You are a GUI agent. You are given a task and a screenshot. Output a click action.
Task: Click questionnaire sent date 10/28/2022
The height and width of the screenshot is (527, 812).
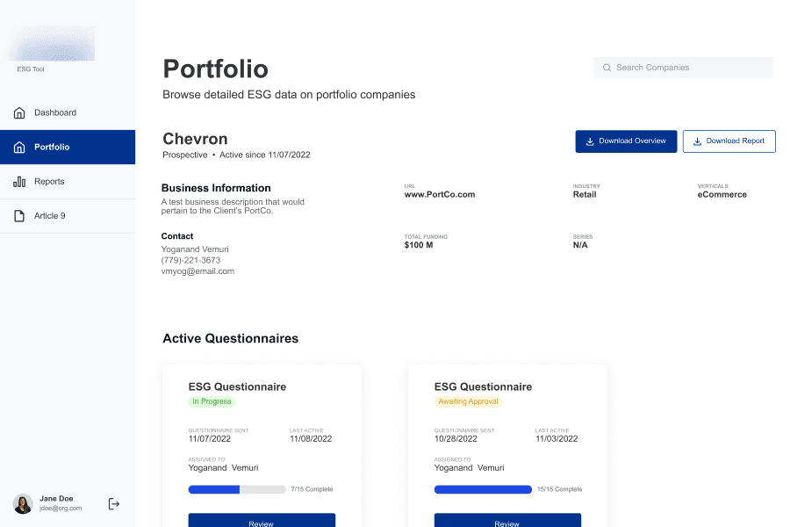point(456,439)
